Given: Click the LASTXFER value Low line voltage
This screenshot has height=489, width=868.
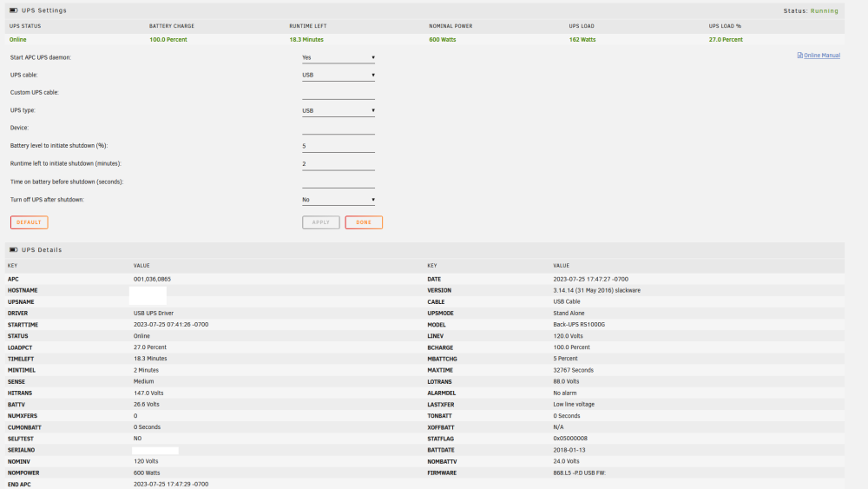Looking at the screenshot, I should pos(574,404).
